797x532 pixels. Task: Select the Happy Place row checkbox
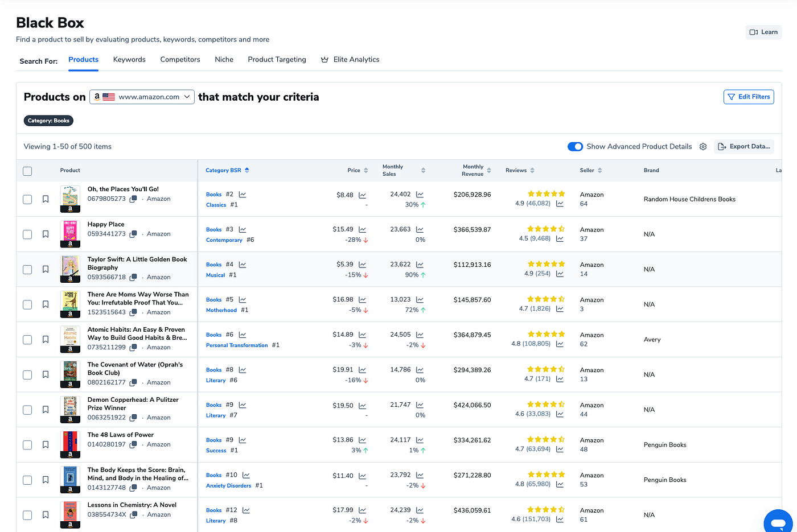coord(27,234)
